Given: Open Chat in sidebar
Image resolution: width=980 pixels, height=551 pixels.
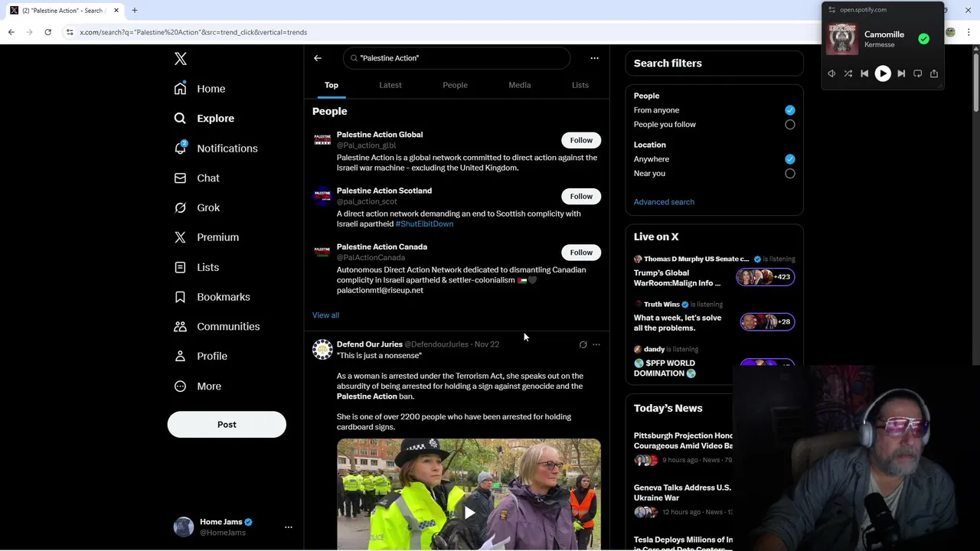Looking at the screenshot, I should coord(197,178).
